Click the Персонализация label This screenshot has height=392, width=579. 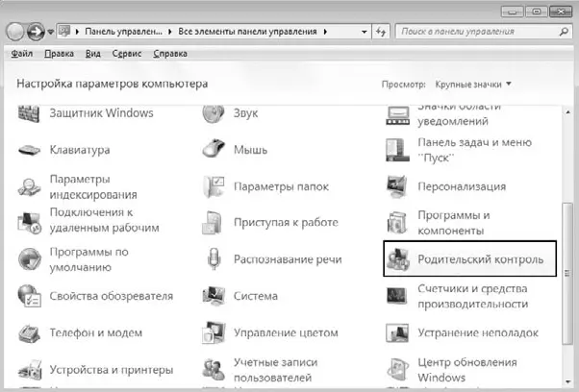pyautogui.click(x=462, y=186)
